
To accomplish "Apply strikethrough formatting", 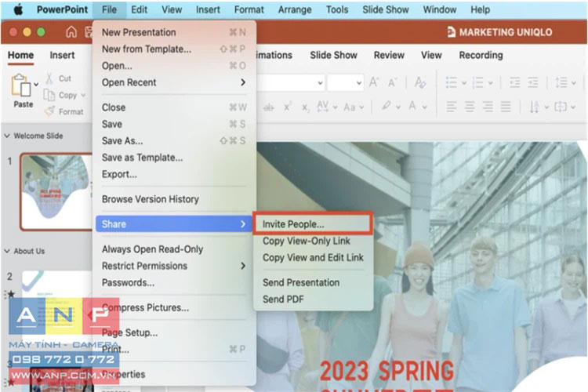I will [268, 107].
